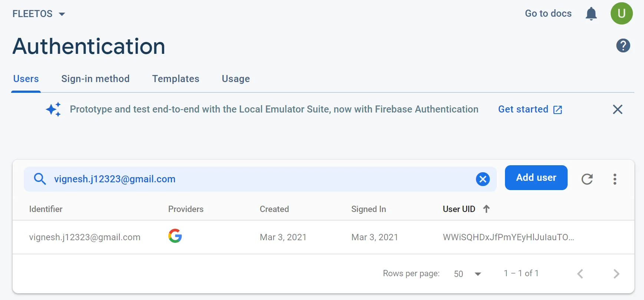644x300 pixels.
Task: Click the green user avatar
Action: 621,13
